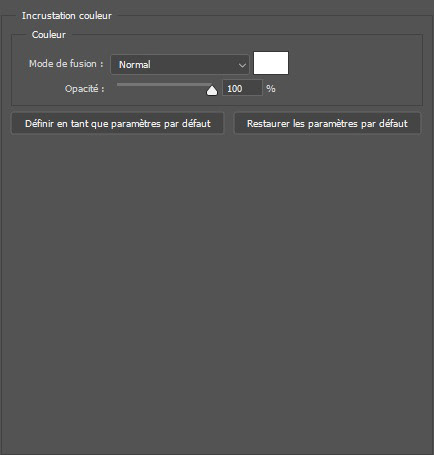Viewport: 434px width, 455px height.
Task: Open the Mode de fusion dropdown
Action: click(x=180, y=64)
